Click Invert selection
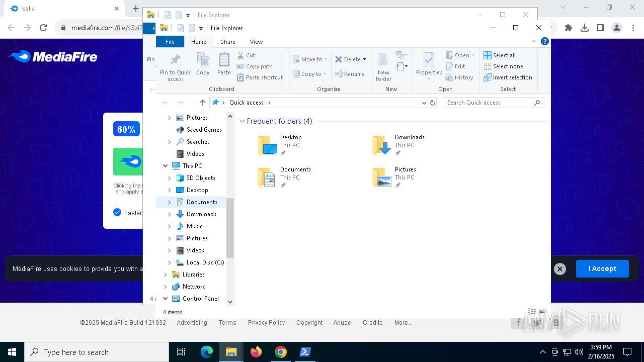Image resolution: width=644 pixels, height=362 pixels. click(508, 77)
